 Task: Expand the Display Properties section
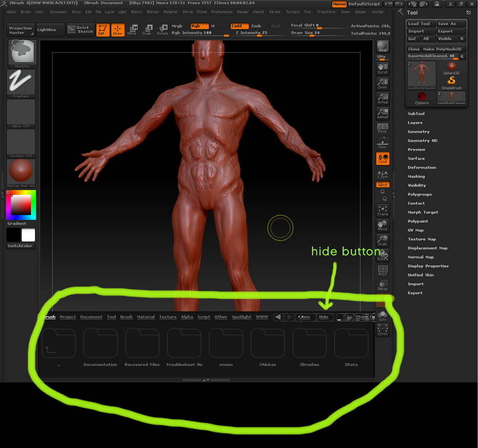428,266
